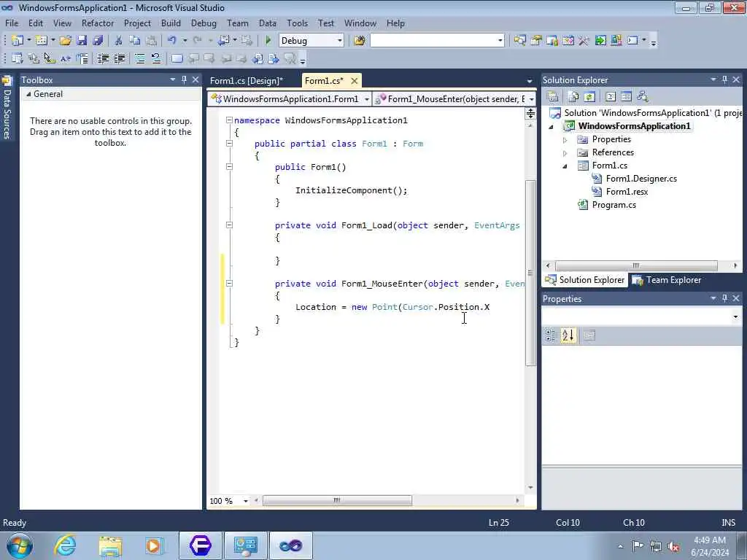Collapse the Form1_Load method outline
This screenshot has height=560, width=747.
tap(229, 225)
